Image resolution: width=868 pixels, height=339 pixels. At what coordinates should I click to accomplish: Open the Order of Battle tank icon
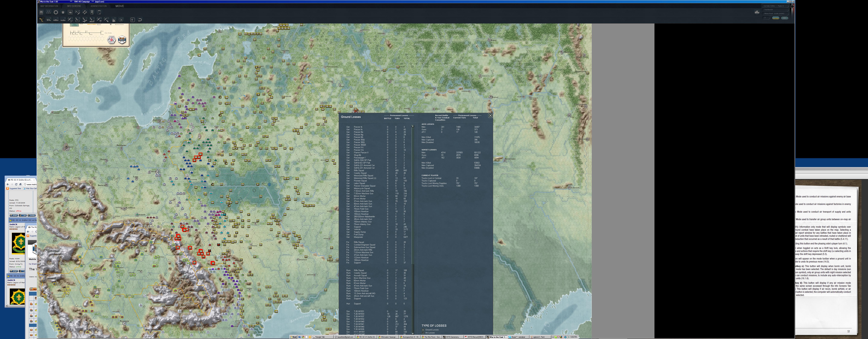tap(41, 13)
